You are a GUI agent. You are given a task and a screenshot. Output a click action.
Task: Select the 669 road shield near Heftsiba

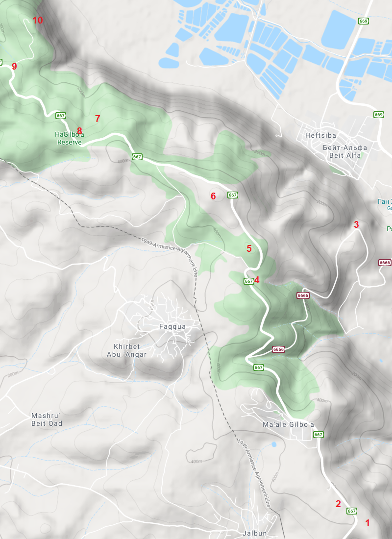point(379,115)
